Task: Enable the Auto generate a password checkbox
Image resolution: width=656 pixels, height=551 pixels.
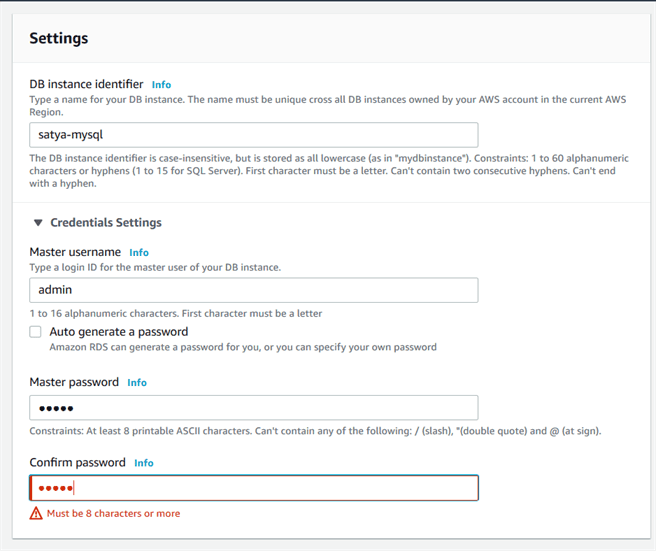Action: click(36, 332)
